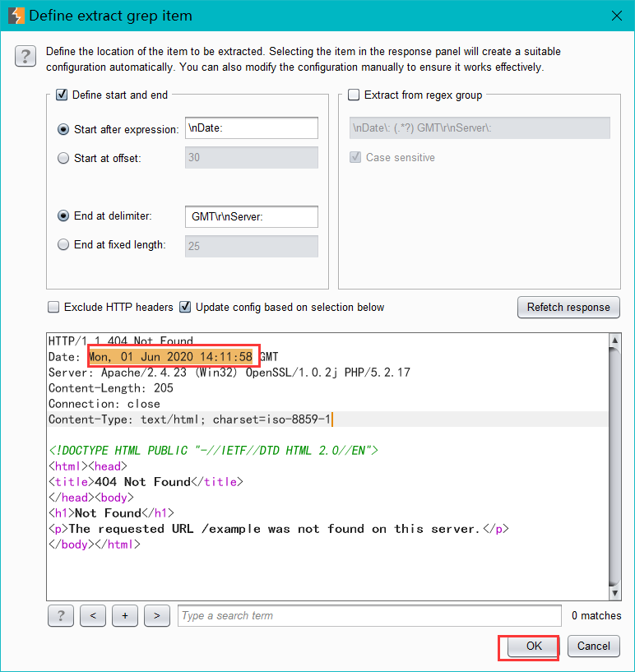
Task: Click the Cancel button
Action: pos(593,646)
